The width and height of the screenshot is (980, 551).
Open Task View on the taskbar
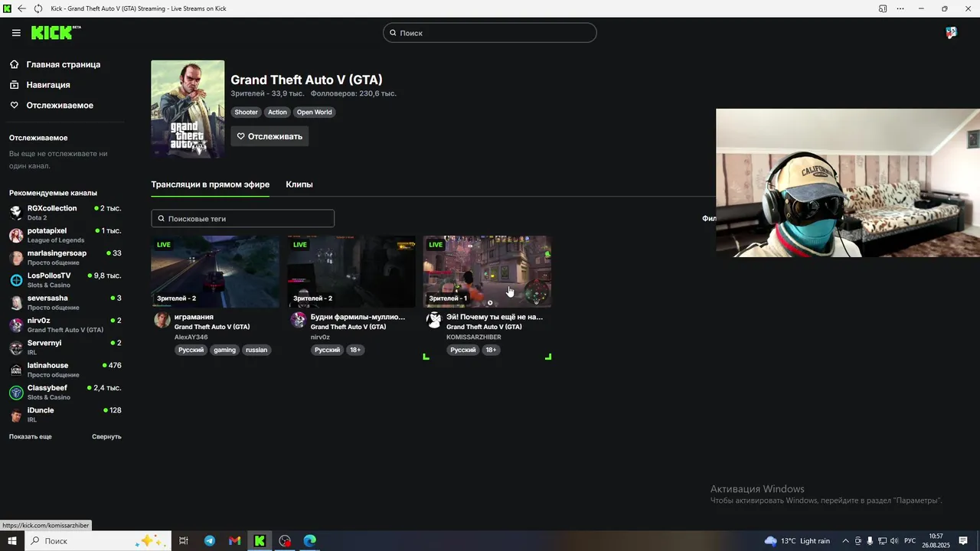(184, 541)
